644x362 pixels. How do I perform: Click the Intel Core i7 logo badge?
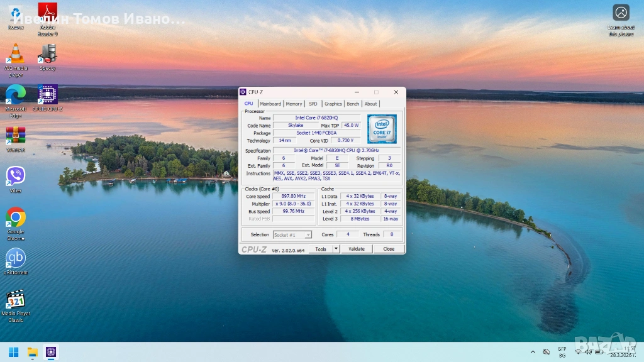pyautogui.click(x=382, y=129)
